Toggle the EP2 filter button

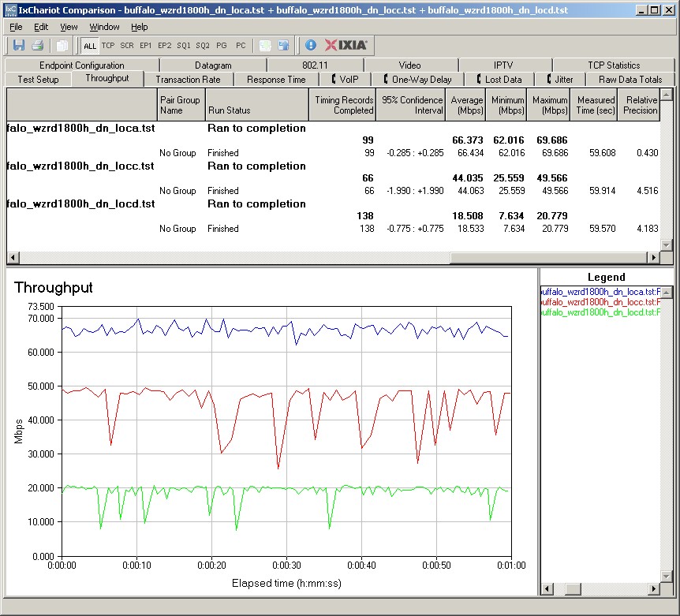pyautogui.click(x=164, y=46)
